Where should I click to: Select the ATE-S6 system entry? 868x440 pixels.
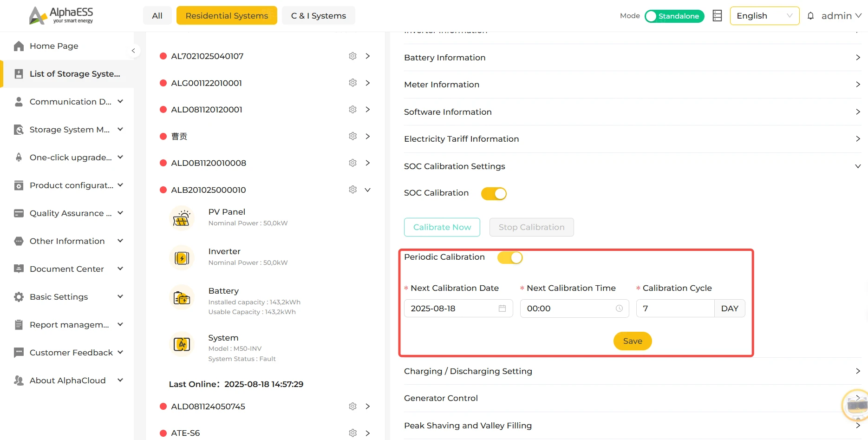(185, 433)
